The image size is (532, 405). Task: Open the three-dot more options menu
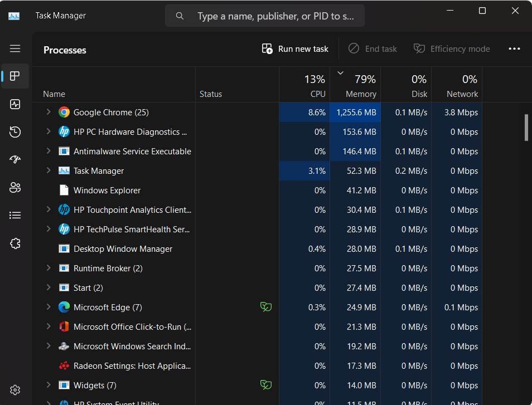coord(514,48)
